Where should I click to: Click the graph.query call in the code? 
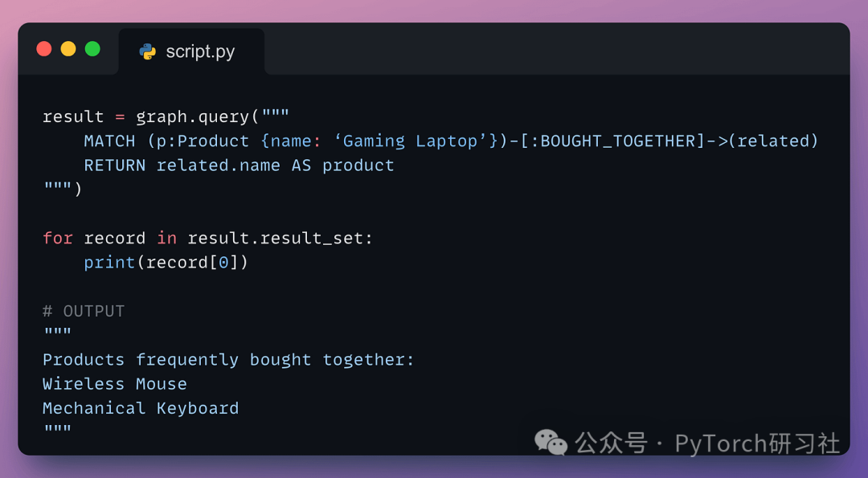point(192,116)
